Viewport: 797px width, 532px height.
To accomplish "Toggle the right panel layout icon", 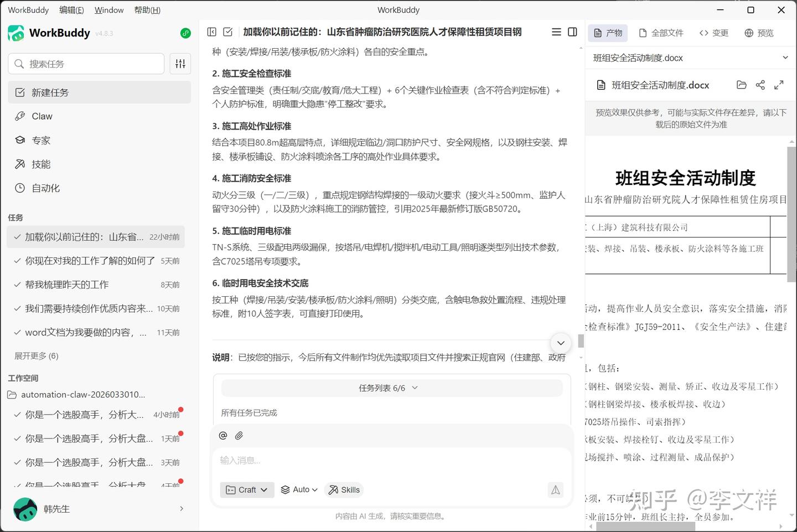I will coord(572,32).
